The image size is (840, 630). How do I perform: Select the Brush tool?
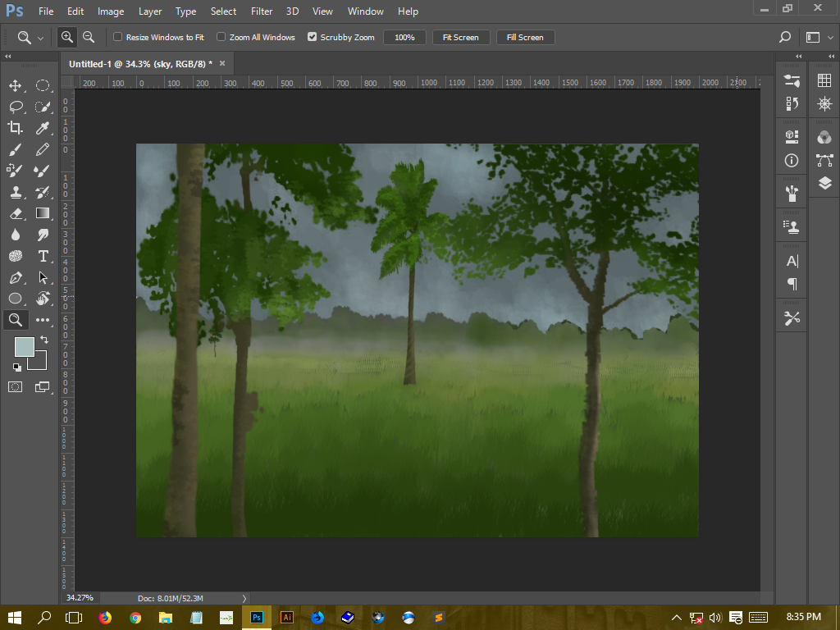pos(15,149)
